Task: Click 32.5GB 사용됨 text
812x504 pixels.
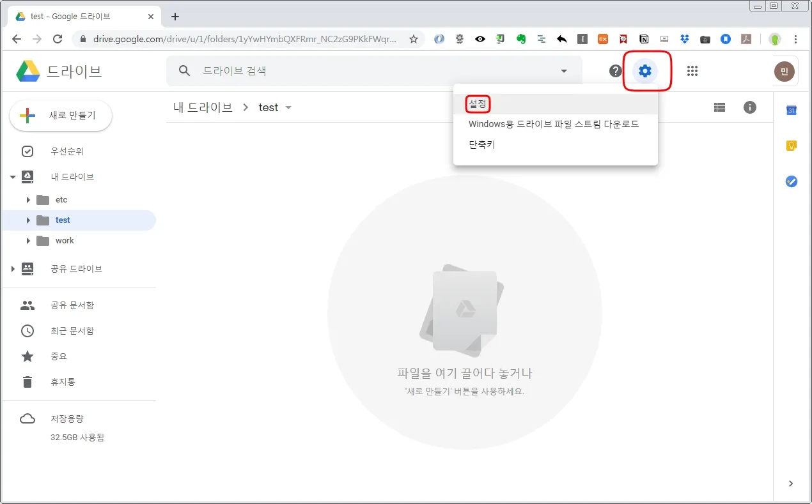Action: [77, 438]
